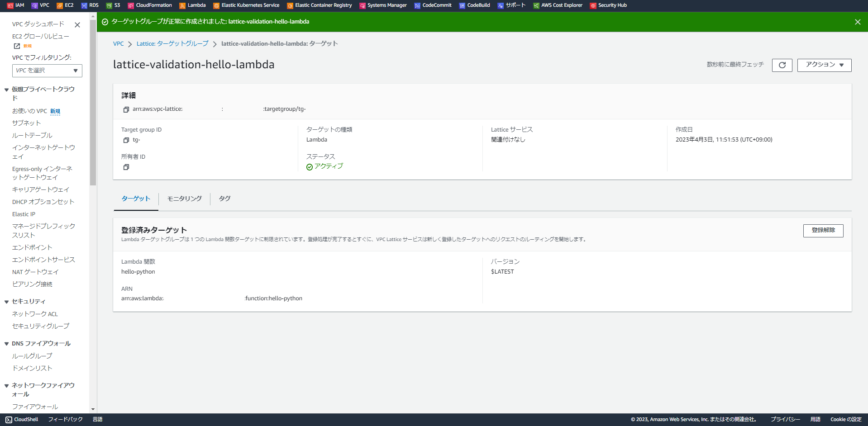Open CloudShell from the footer
The height and width of the screenshot is (426, 868).
pos(22,420)
